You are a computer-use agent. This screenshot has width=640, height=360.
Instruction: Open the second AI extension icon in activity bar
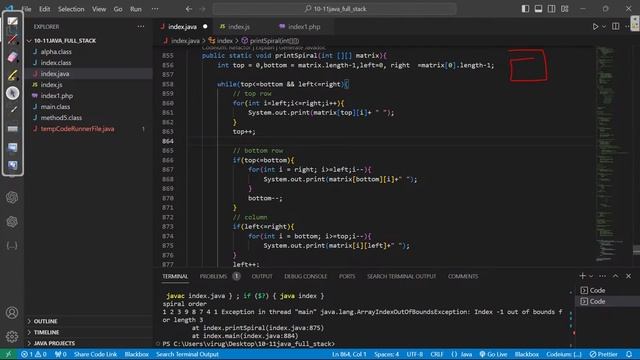pos(12,222)
